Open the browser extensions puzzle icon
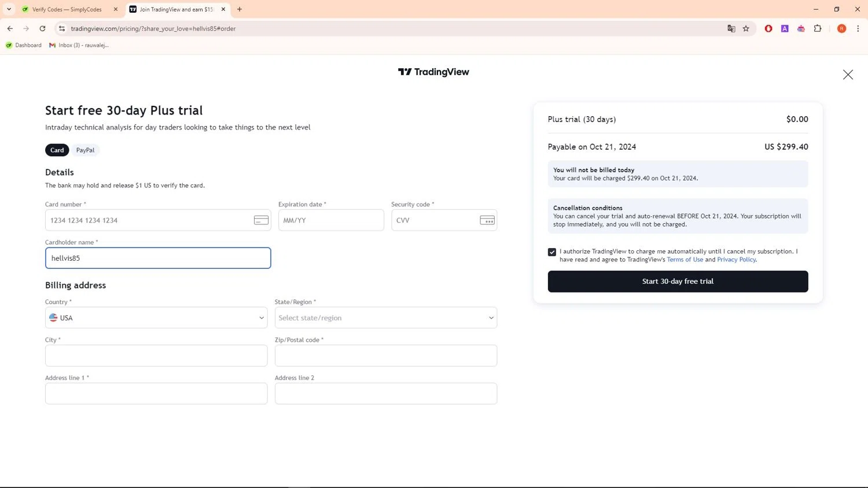The width and height of the screenshot is (868, 488). click(x=818, y=28)
